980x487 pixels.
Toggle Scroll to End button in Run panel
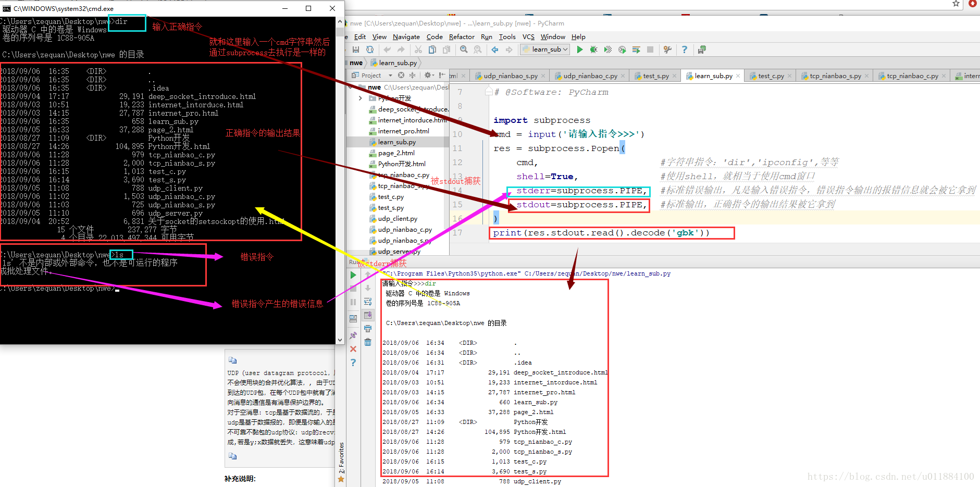tap(368, 315)
